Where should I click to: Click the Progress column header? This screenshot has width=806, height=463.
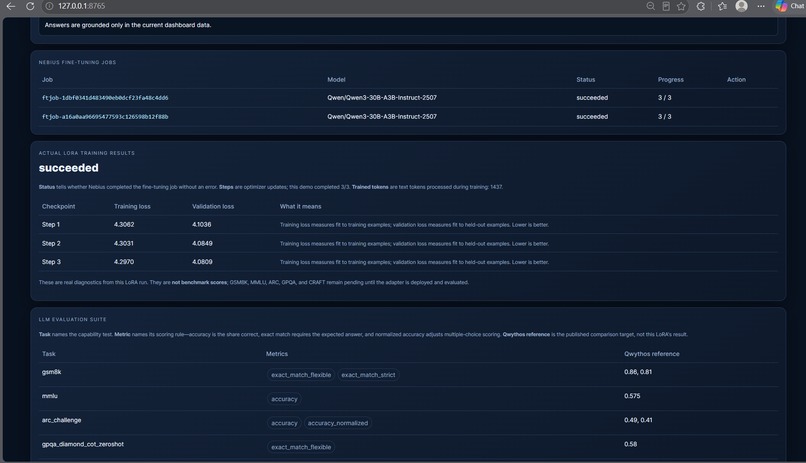click(670, 80)
